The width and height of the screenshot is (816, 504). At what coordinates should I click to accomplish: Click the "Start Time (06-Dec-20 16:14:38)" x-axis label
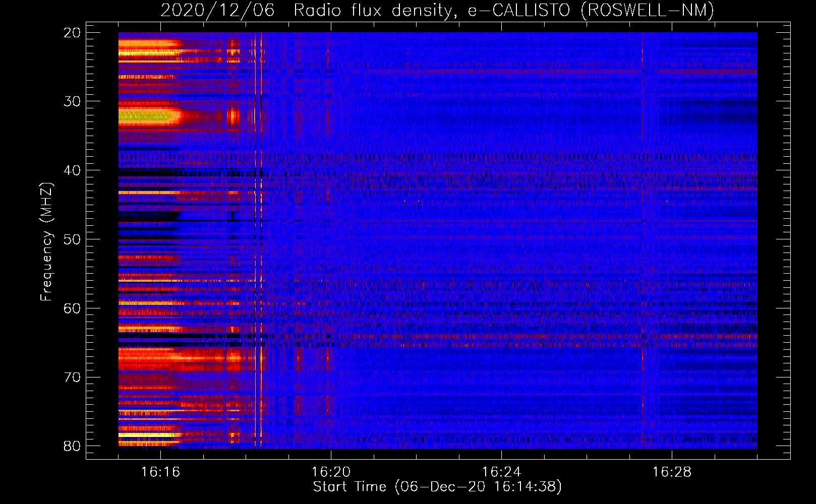(x=437, y=487)
